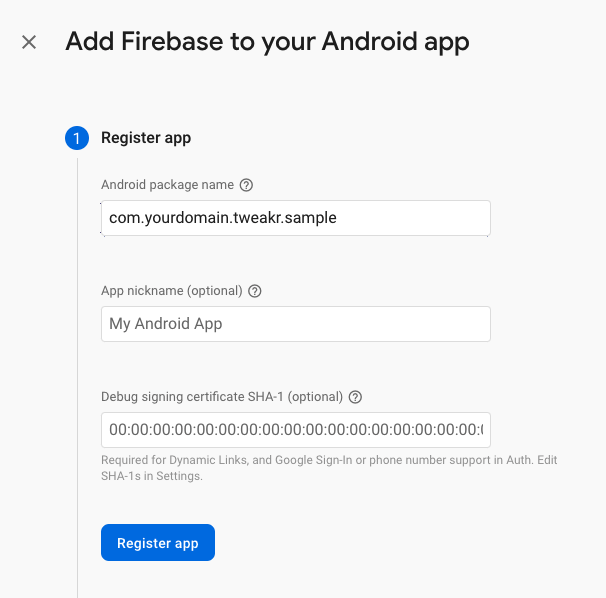Focus the Android package name field

[x=295, y=218]
